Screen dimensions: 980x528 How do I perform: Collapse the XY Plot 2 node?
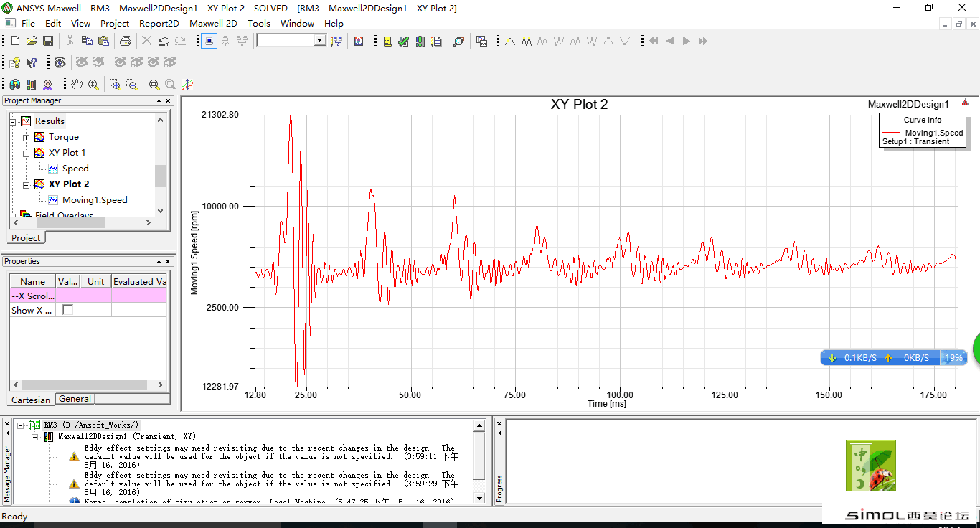coord(27,184)
